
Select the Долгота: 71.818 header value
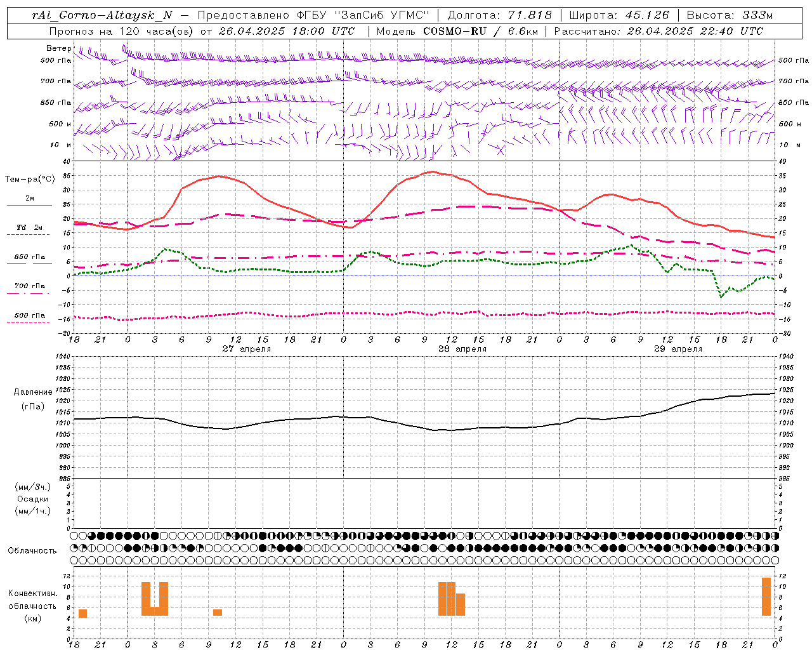click(500, 15)
